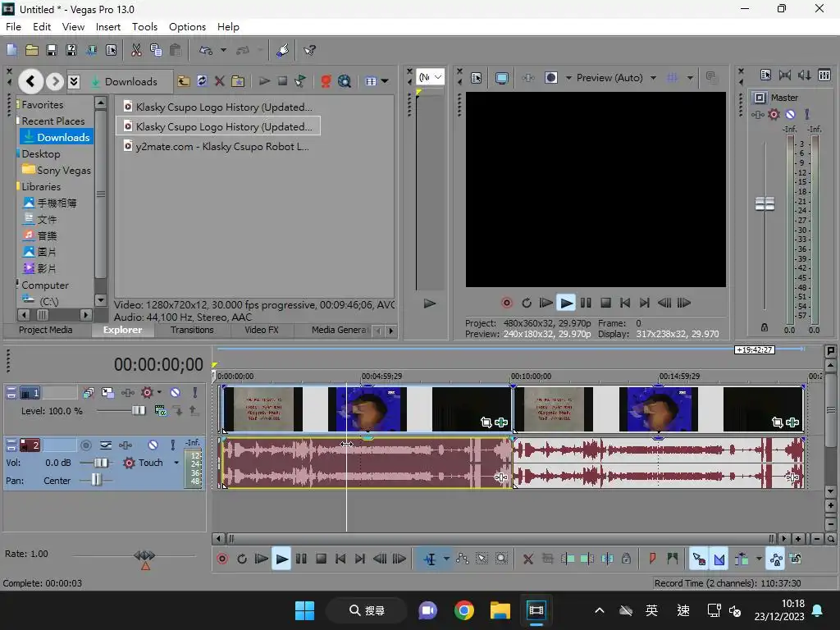Open the Options menu
The image size is (840, 630).
click(x=188, y=27)
